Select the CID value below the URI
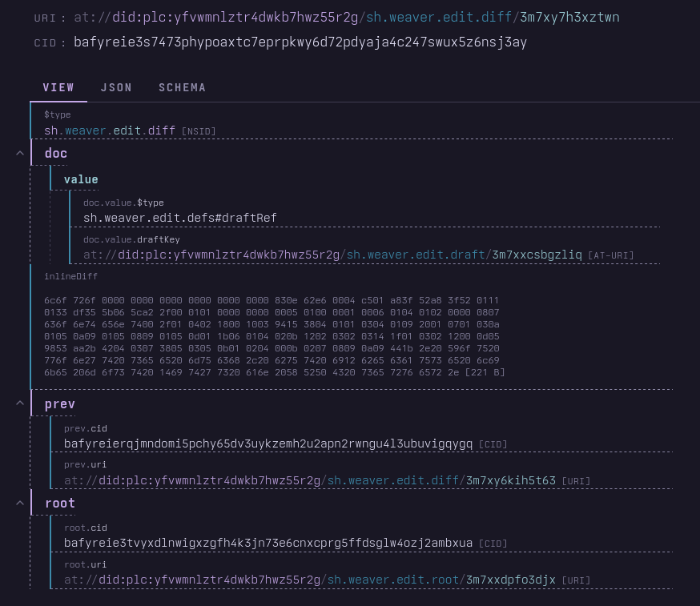Viewport: 700px width, 606px height. [299, 42]
